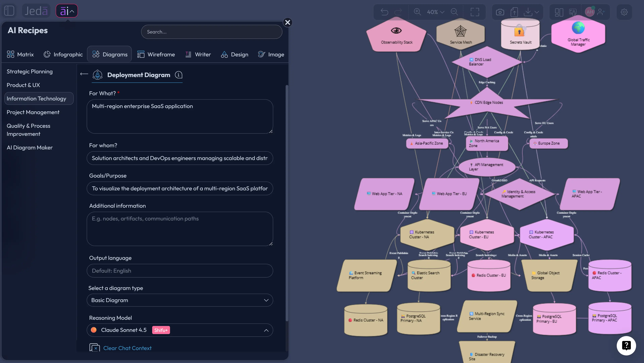Select the Event Streaming Platform node
Viewport: 644px width, 363px height.
point(366,275)
